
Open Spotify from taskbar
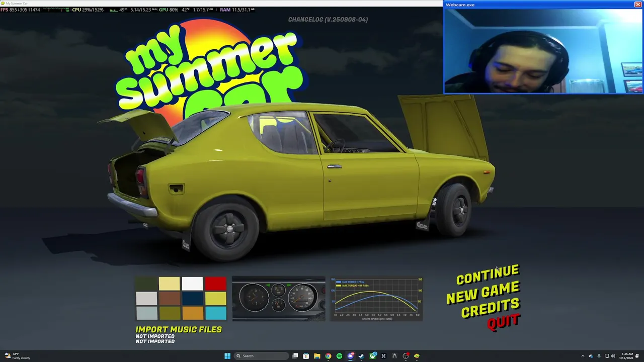point(339,356)
